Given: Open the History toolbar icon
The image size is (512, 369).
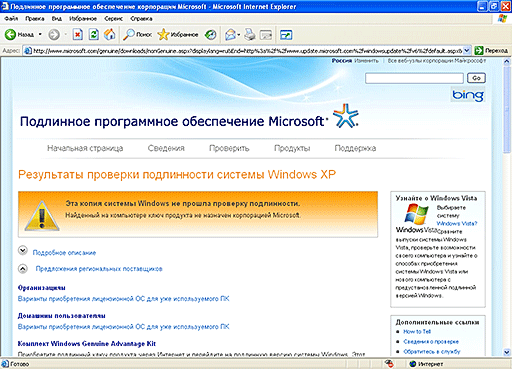Looking at the screenshot, I should click(210, 34).
